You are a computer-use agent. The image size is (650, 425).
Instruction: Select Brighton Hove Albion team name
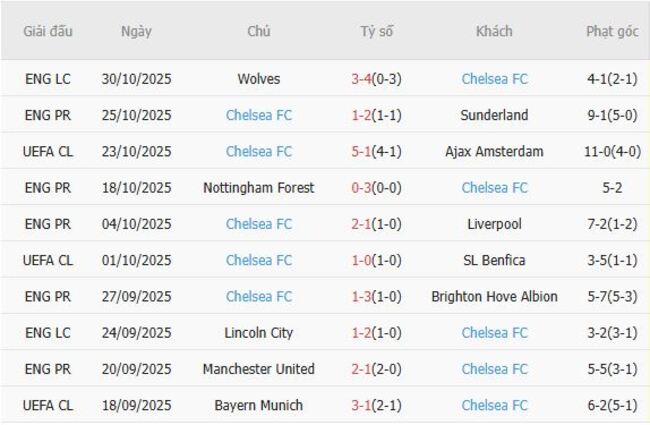(494, 296)
